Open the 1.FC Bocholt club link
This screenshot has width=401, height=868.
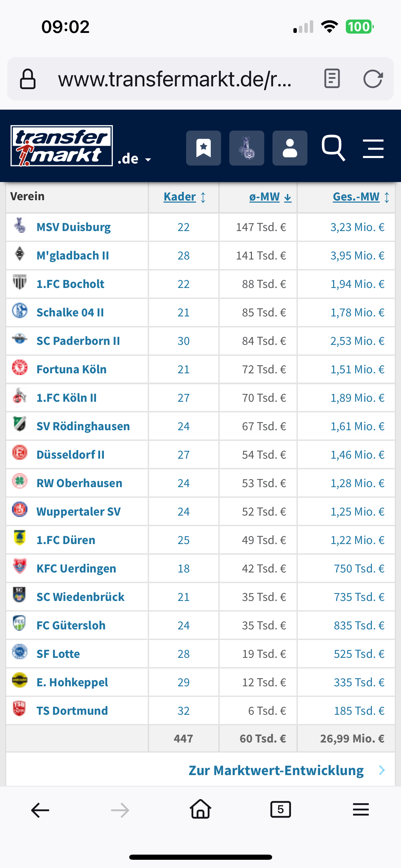click(70, 284)
